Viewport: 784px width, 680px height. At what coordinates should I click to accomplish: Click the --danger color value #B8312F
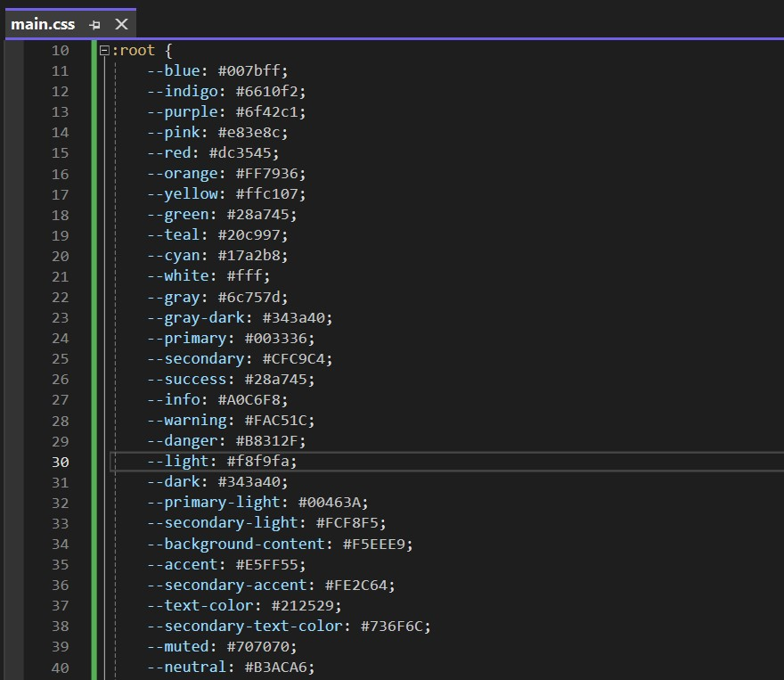(x=269, y=440)
